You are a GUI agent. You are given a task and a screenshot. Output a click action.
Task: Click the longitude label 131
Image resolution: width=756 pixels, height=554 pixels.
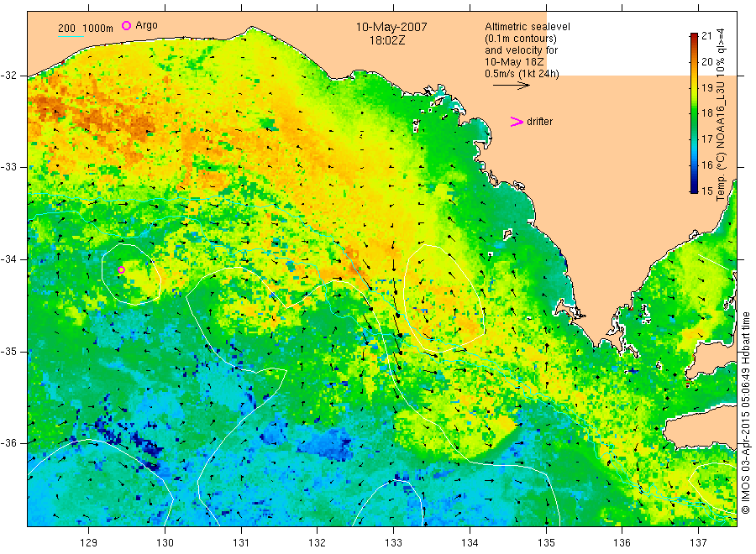click(241, 543)
